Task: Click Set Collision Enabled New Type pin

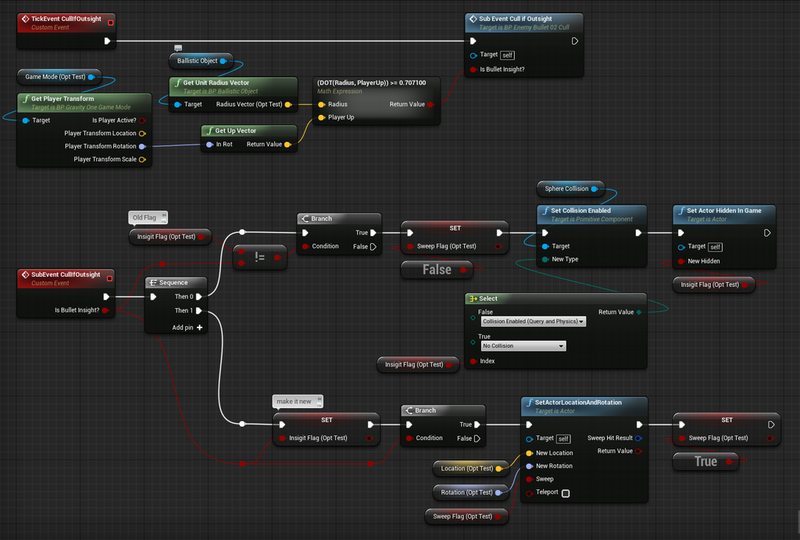Action: click(545, 259)
